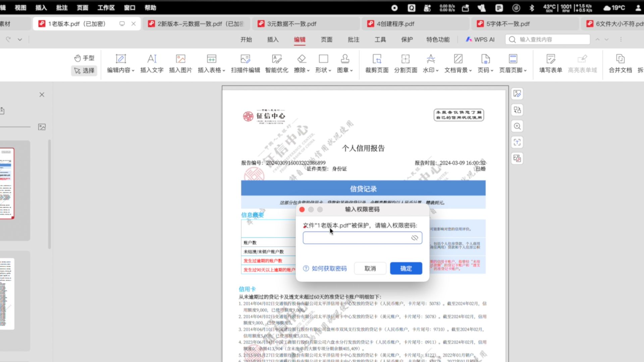Click the 输入查找内容 search box
Screen dimensions: 644x362
click(x=547, y=40)
